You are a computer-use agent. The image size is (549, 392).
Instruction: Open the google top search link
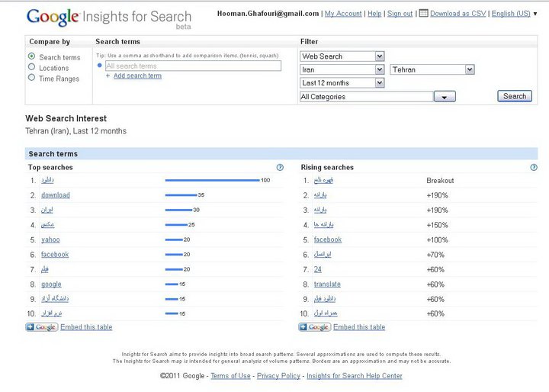click(51, 284)
